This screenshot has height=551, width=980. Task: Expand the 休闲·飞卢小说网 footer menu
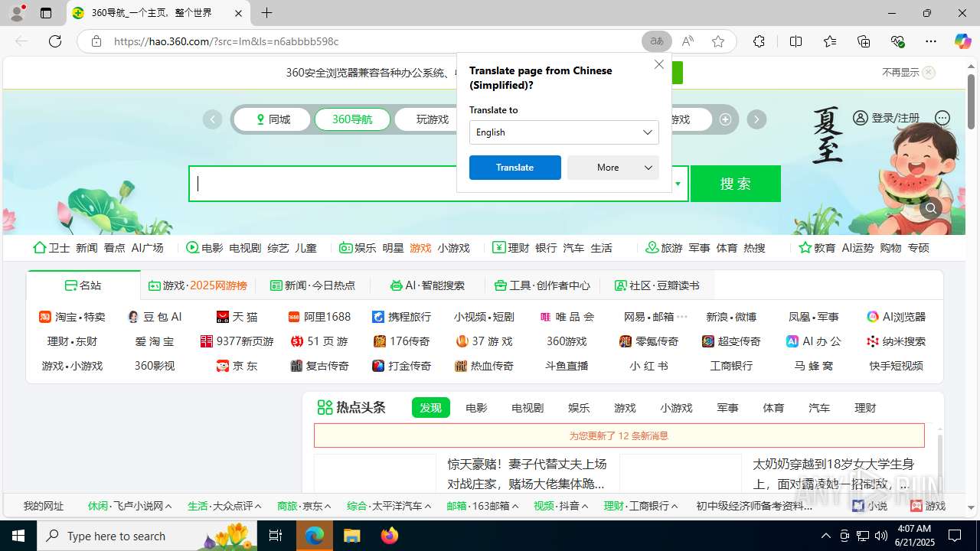pyautogui.click(x=129, y=506)
